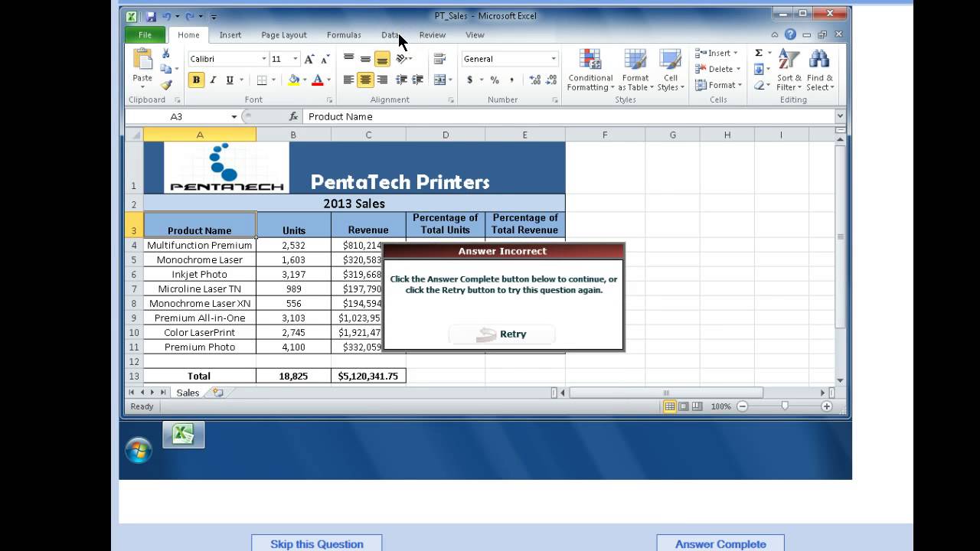This screenshot has height=551, width=980.
Task: Click the Decrease Indent icon
Action: point(401,80)
